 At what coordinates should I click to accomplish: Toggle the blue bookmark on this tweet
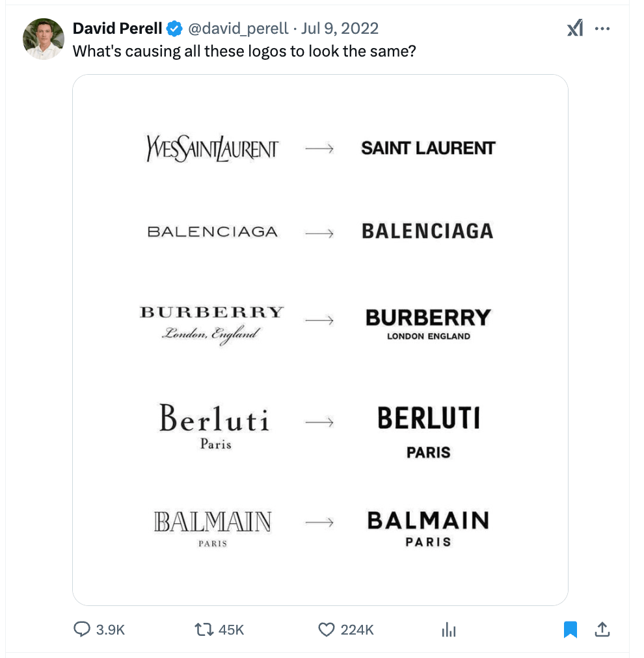pos(570,629)
